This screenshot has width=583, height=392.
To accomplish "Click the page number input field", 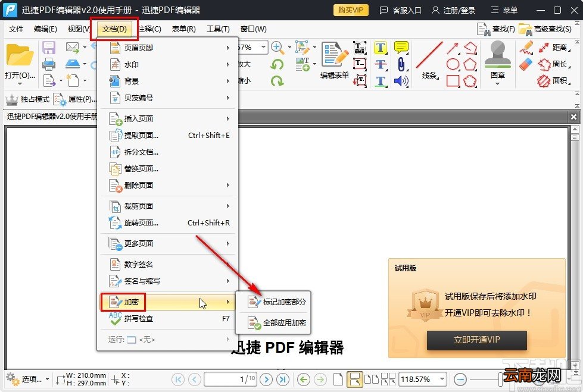I will click(230, 379).
